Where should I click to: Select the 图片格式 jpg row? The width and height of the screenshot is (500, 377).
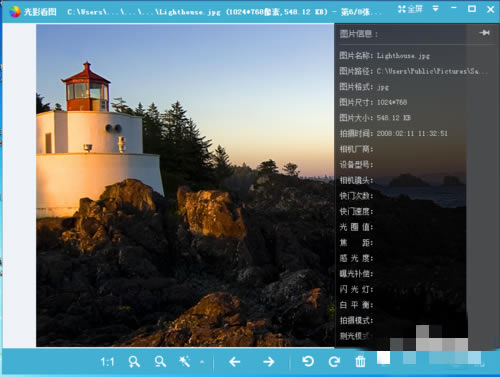364,87
